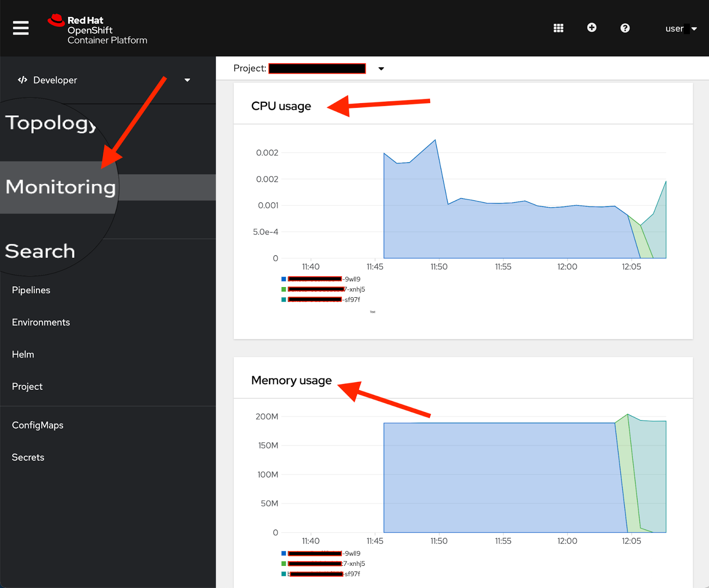Click the green legend color square for -xnhj5
This screenshot has width=709, height=588.
pyautogui.click(x=283, y=289)
